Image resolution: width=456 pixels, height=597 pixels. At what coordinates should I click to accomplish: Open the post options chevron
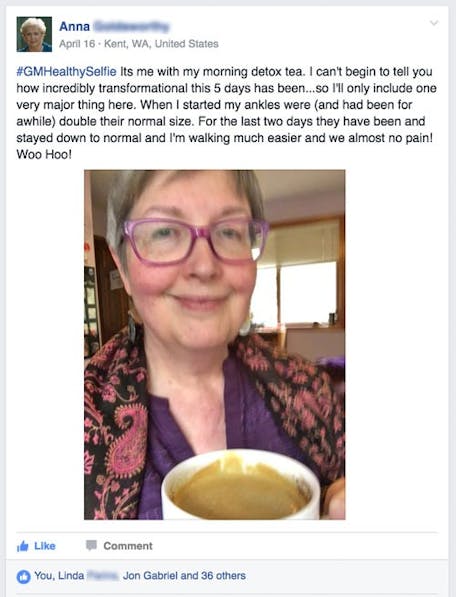pos(434,23)
